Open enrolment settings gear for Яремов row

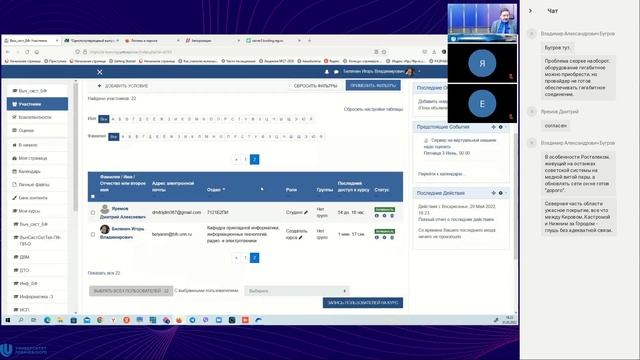(x=384, y=216)
